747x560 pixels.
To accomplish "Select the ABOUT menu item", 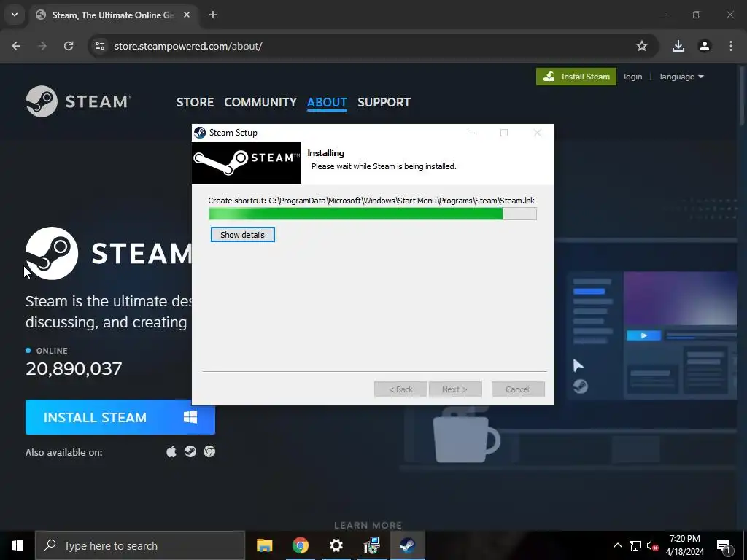I will pos(327,102).
